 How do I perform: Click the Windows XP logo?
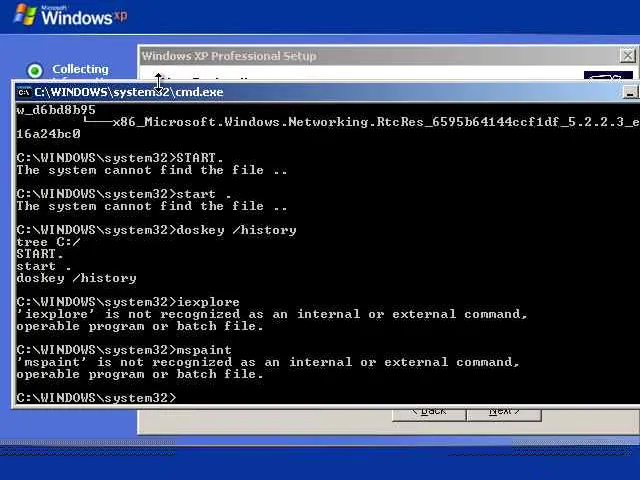click(70, 15)
